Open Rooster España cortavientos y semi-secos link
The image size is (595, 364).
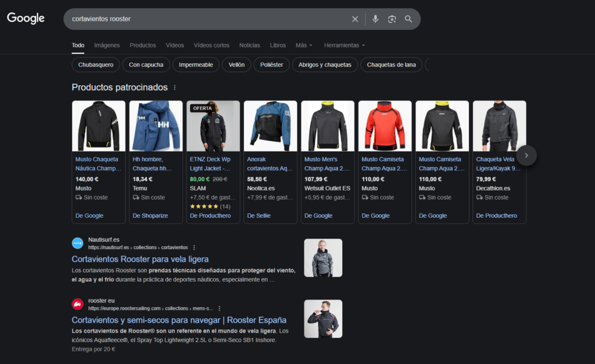coord(179,320)
